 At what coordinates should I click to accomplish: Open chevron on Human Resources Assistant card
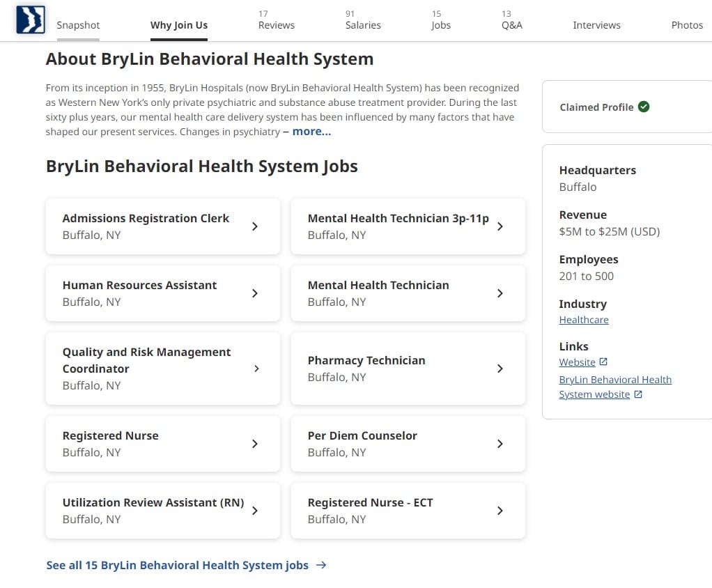pyautogui.click(x=255, y=293)
